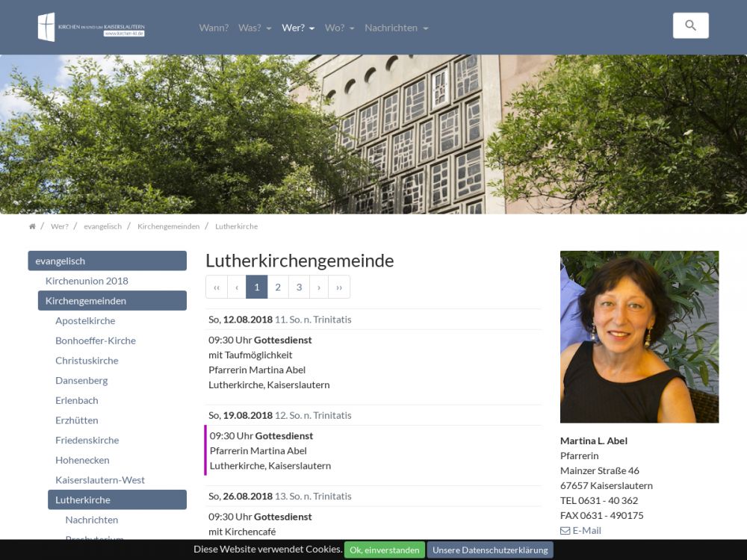Screen dimensions: 747x560
Task: Open Unsere Datenschutzerklärung
Action: point(490,550)
